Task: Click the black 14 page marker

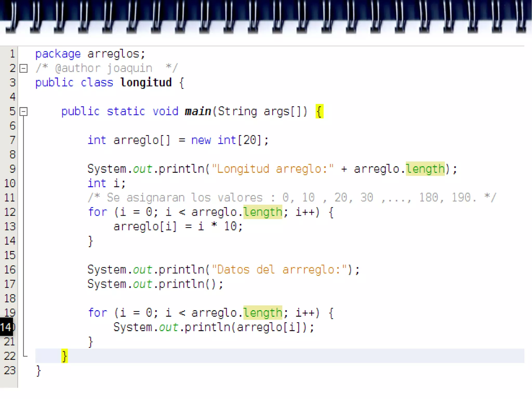Action: pyautogui.click(x=6, y=327)
